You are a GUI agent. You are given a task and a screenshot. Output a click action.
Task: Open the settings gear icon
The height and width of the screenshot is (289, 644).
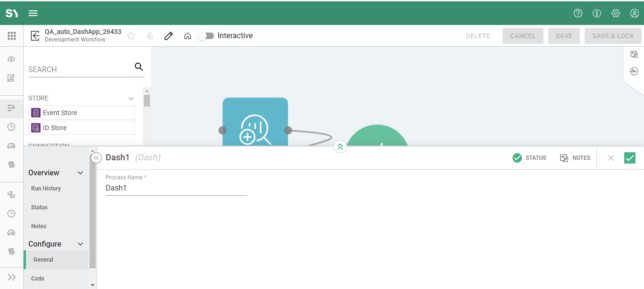[x=616, y=13]
